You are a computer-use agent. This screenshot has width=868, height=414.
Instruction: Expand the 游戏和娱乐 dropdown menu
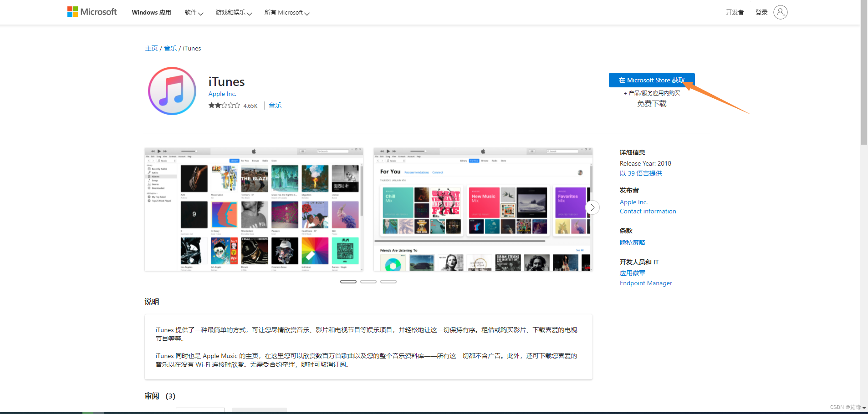[234, 13]
